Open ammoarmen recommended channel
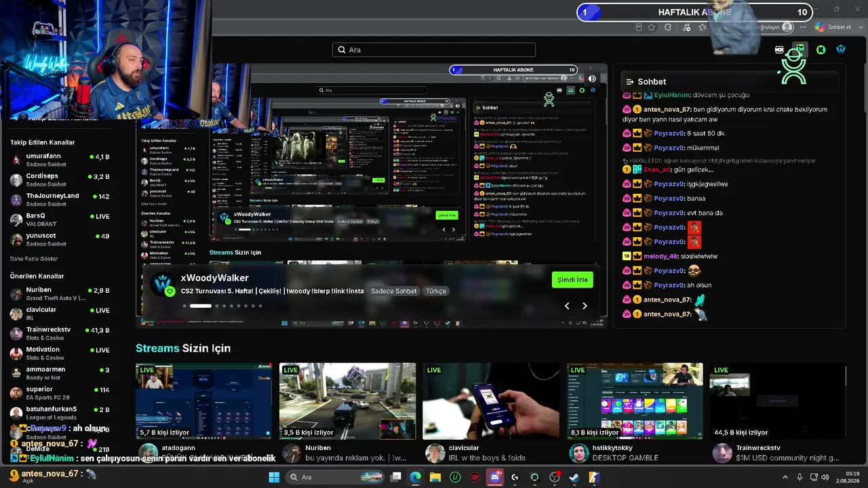Screen dimensions: 868x488 [x=60, y=373]
